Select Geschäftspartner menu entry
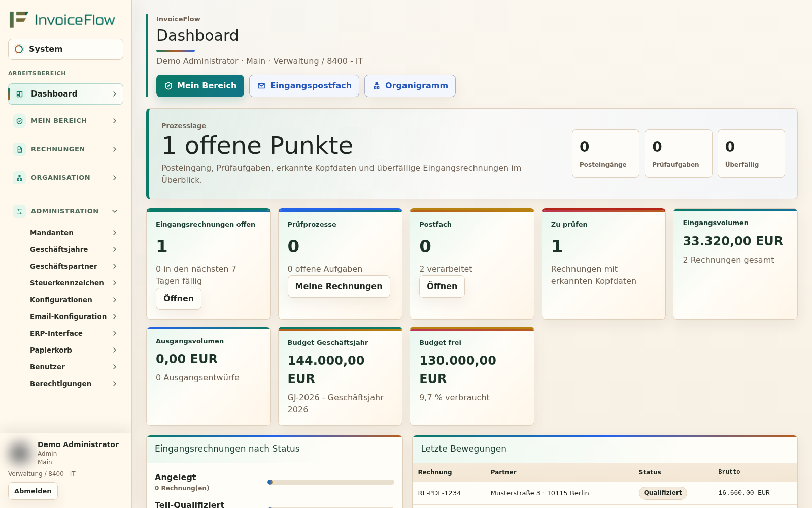This screenshot has width=812, height=508. [74, 266]
